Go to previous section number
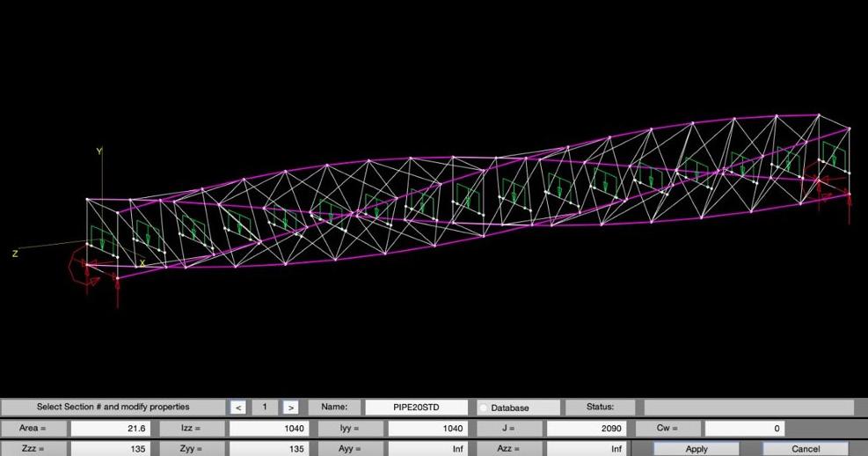Image resolution: width=868 pixels, height=456 pixels. tap(238, 408)
